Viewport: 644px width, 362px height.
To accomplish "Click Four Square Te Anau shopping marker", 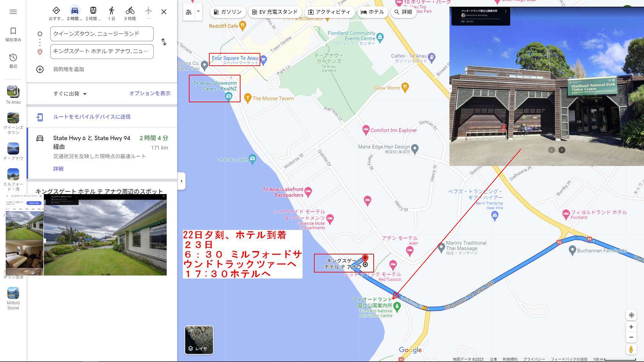I will [x=264, y=60].
